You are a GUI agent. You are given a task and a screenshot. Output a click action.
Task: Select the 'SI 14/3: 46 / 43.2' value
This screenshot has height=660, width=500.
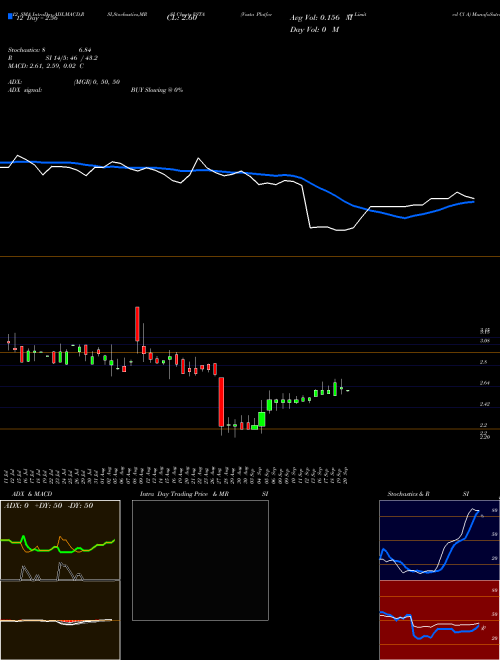(72, 58)
